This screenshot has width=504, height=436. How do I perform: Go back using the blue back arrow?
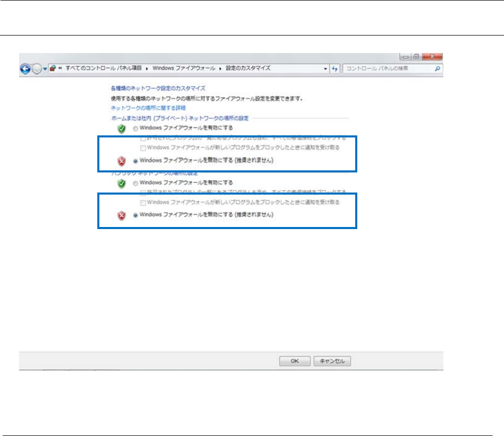pyautogui.click(x=25, y=69)
